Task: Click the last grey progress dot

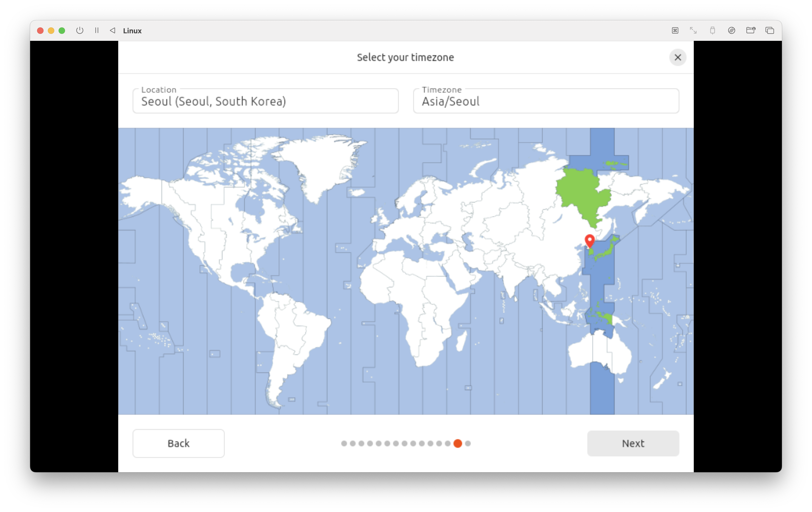Action: [468, 444]
